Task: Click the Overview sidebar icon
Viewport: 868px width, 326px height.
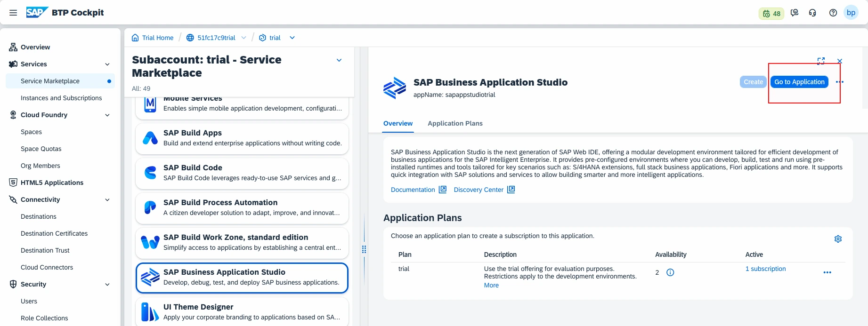Action: (13, 47)
